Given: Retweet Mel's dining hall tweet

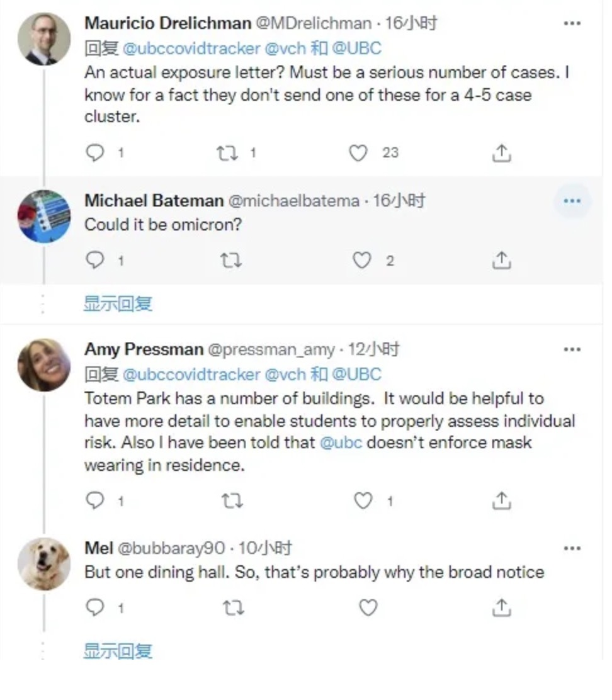Looking at the screenshot, I should coord(232,608).
